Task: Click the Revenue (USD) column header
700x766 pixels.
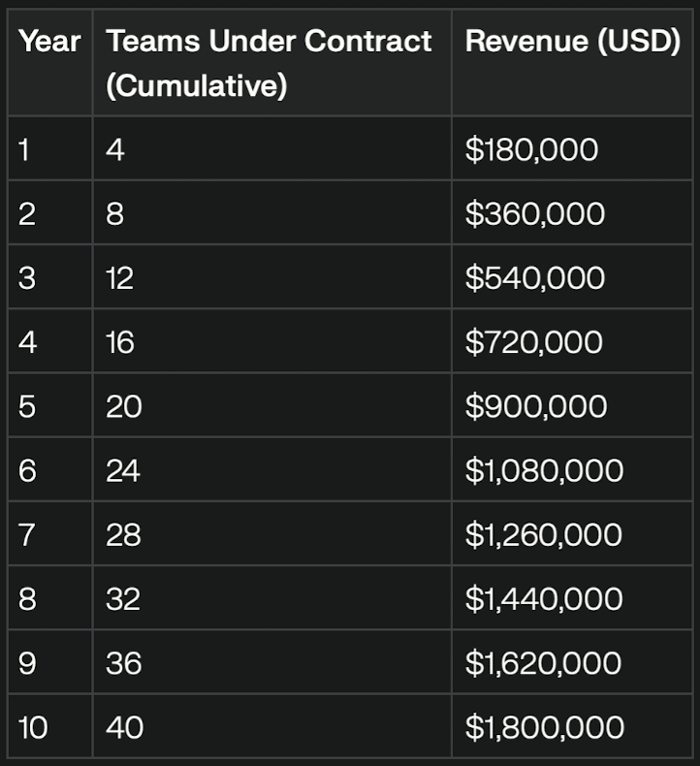Action: coord(572,42)
